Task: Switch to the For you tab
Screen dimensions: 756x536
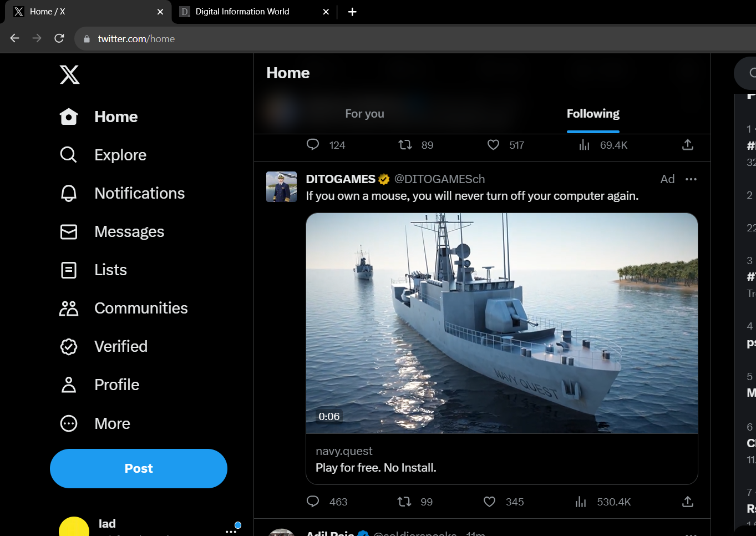Action: pyautogui.click(x=364, y=114)
